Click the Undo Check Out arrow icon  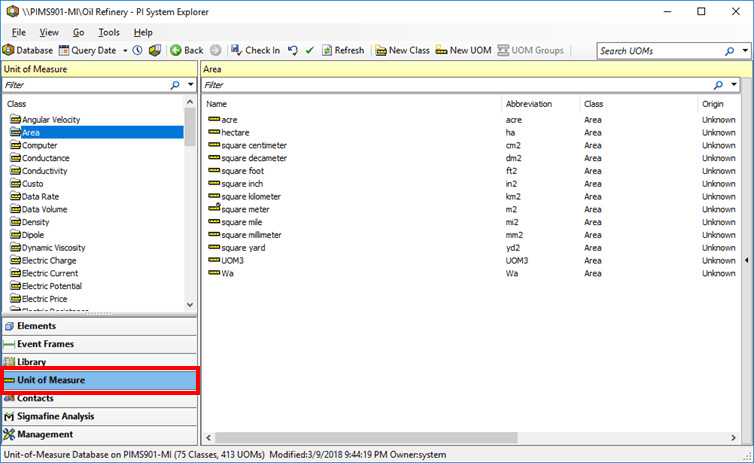(293, 50)
